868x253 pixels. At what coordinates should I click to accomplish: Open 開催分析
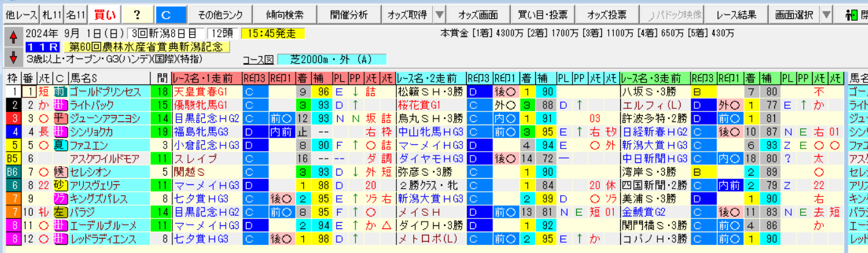point(348,15)
